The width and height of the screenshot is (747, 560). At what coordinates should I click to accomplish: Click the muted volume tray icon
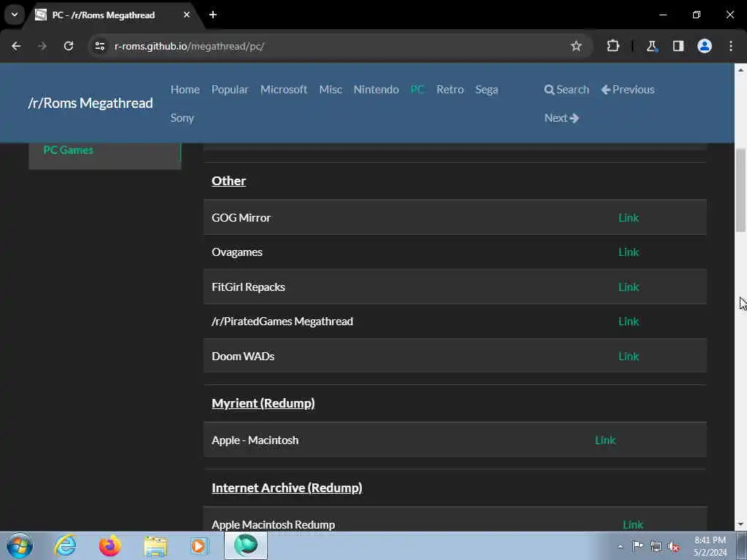tap(673, 546)
